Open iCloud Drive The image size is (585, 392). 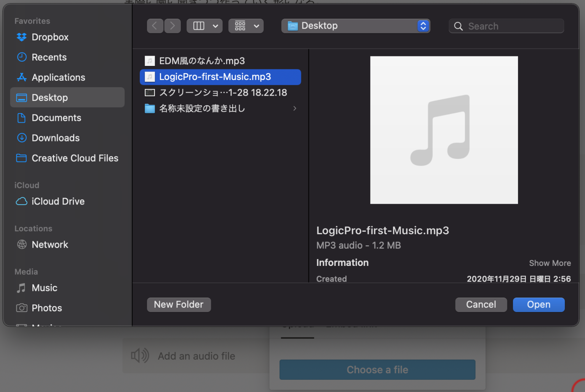(58, 201)
